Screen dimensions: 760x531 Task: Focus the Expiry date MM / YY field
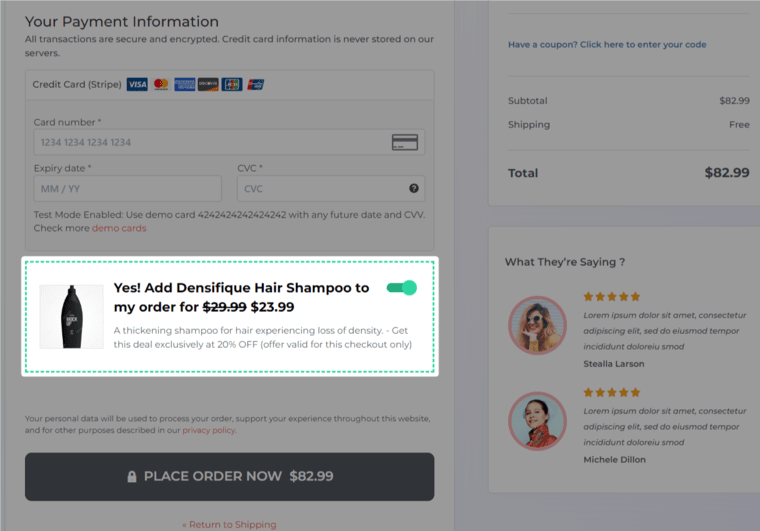coord(127,188)
